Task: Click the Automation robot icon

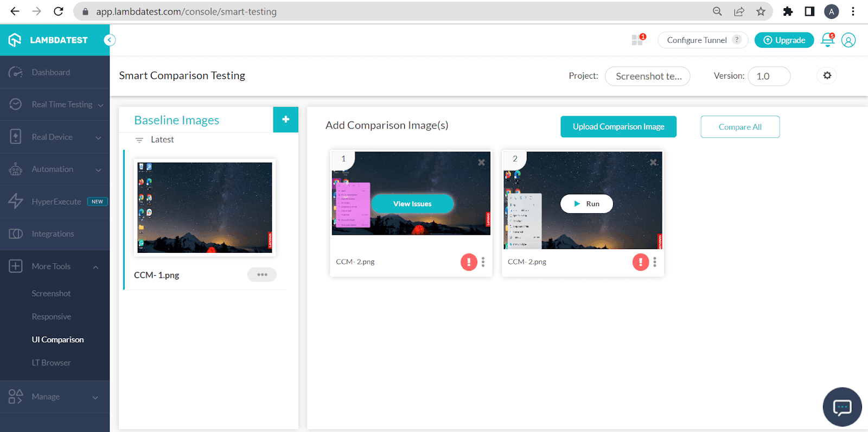Action: coord(16,169)
